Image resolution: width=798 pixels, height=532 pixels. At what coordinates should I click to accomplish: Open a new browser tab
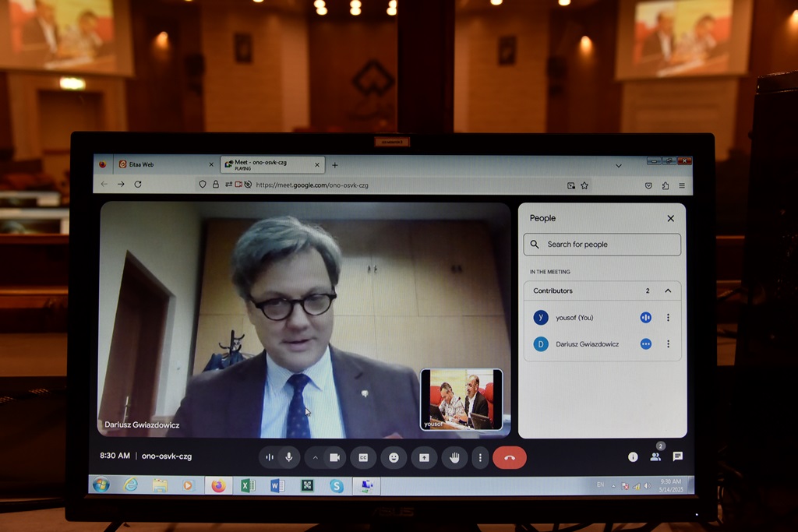(335, 164)
